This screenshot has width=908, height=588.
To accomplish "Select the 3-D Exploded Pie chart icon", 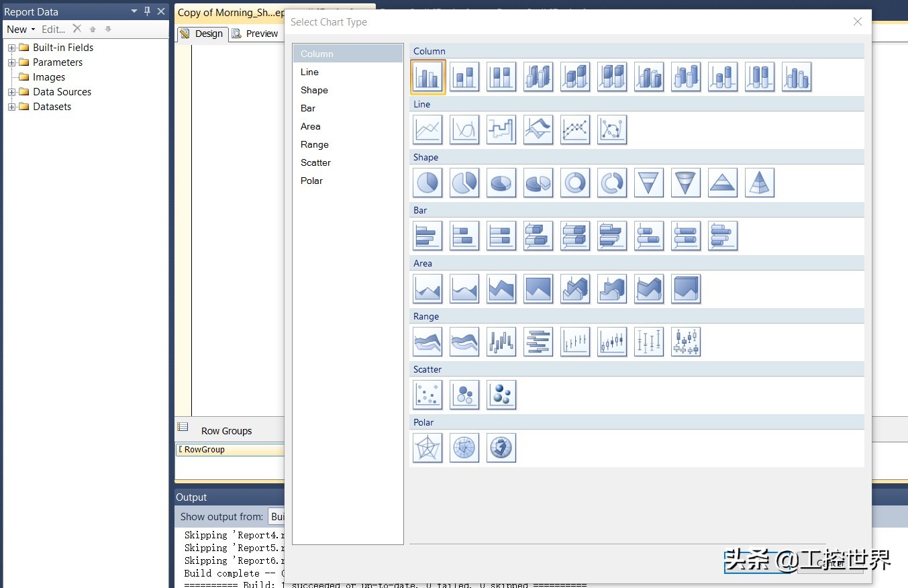I will pyautogui.click(x=538, y=183).
